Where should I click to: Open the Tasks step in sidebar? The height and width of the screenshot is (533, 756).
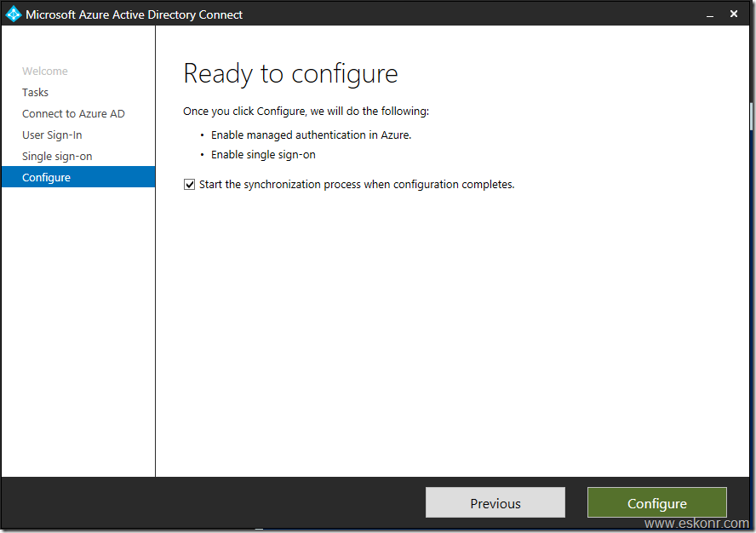coord(35,92)
